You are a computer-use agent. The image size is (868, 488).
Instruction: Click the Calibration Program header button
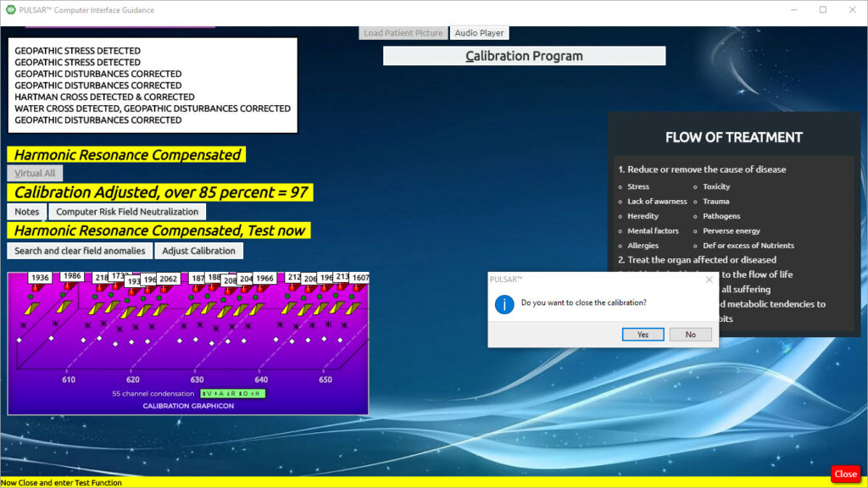coord(524,56)
